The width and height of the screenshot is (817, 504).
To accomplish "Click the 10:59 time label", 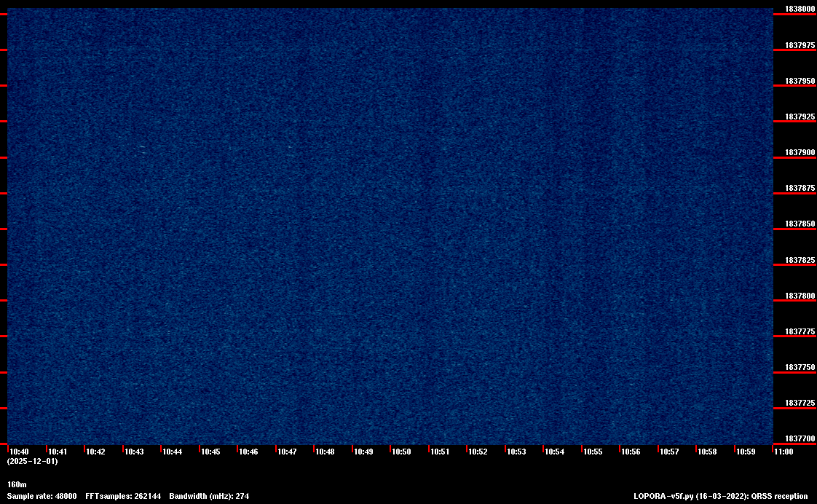I will (x=746, y=452).
